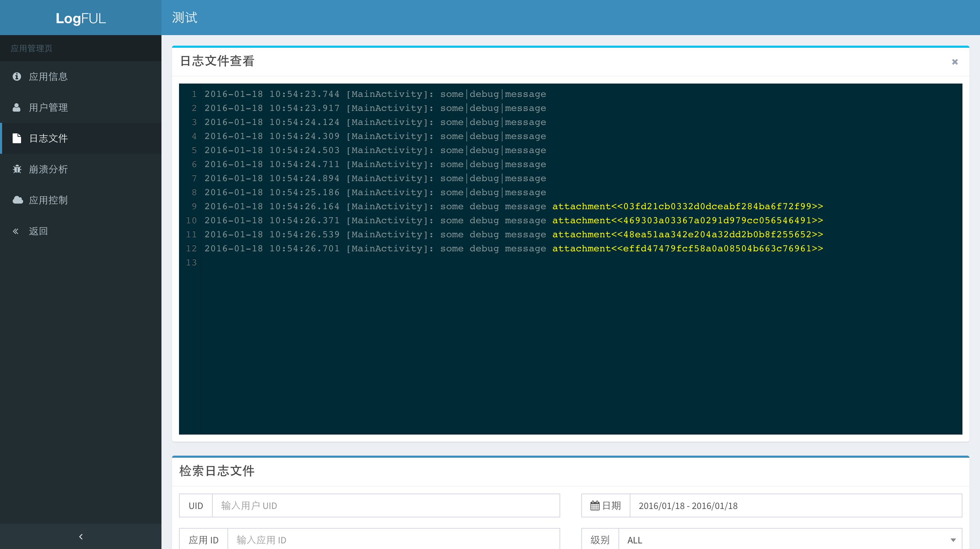The image size is (980, 549).
Task: Click log line timestamp 10:54:25.186
Action: point(304,192)
